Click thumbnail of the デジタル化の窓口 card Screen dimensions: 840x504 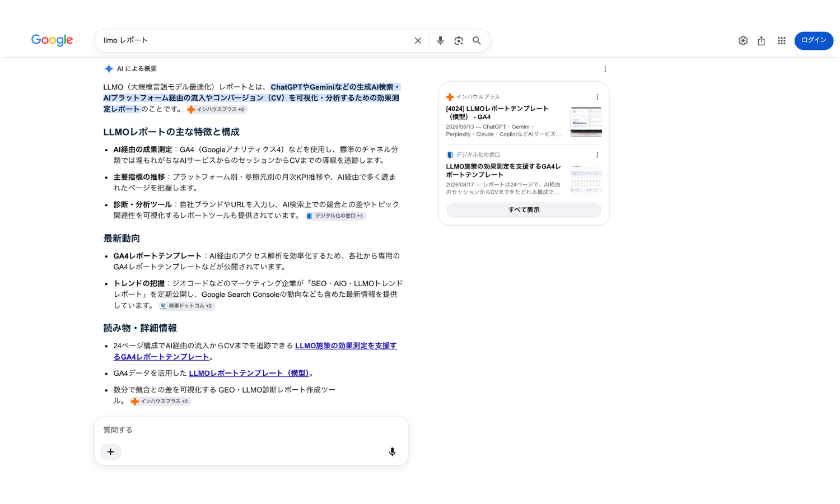tap(586, 180)
